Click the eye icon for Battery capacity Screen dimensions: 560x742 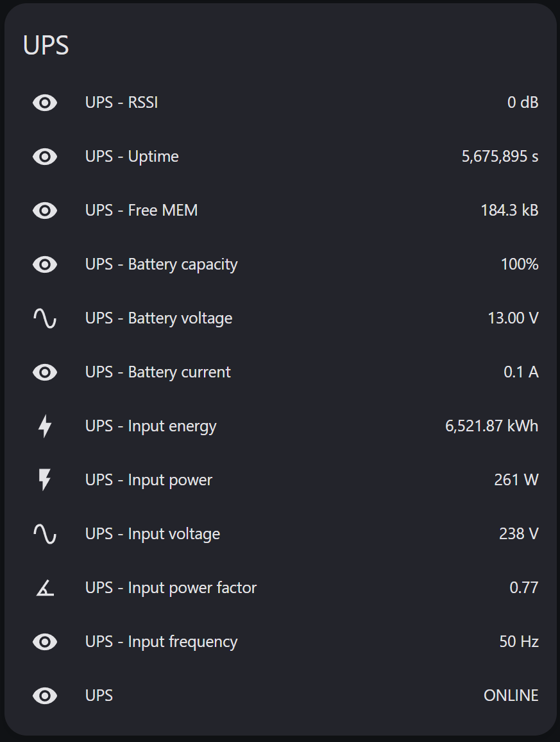click(45, 264)
